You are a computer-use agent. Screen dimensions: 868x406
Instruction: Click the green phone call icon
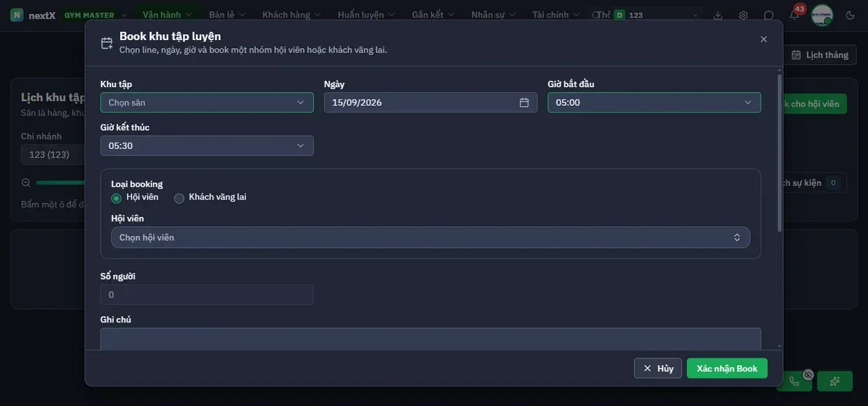coord(794,381)
